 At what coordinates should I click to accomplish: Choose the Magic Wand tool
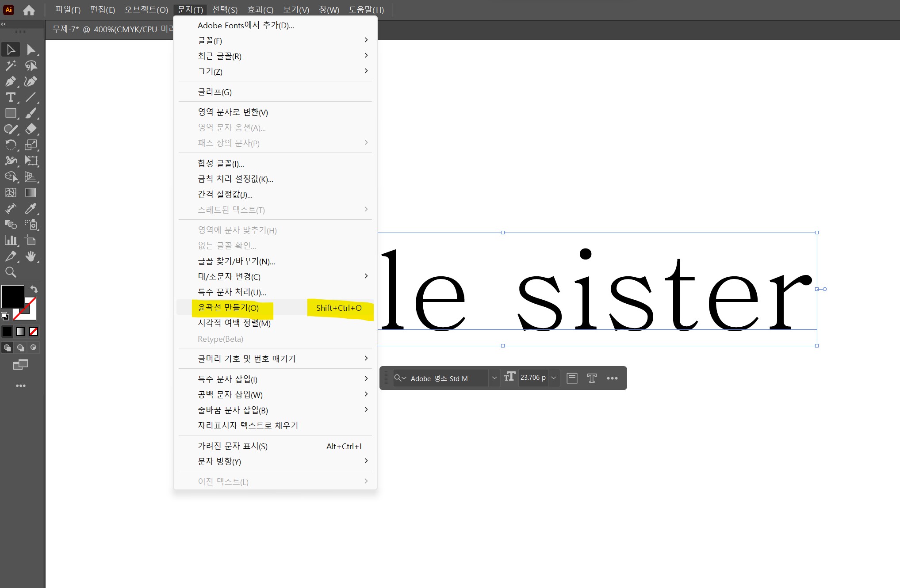(x=11, y=65)
